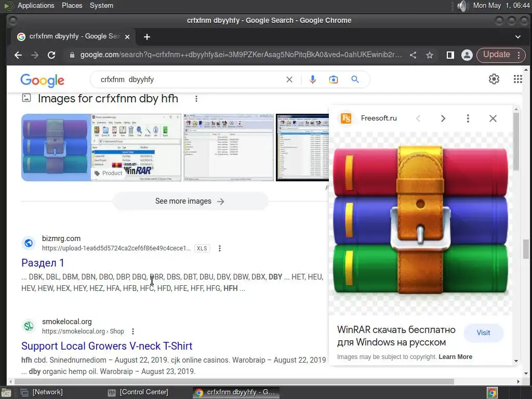
Task: Clear the search box with X
Action: (289, 79)
